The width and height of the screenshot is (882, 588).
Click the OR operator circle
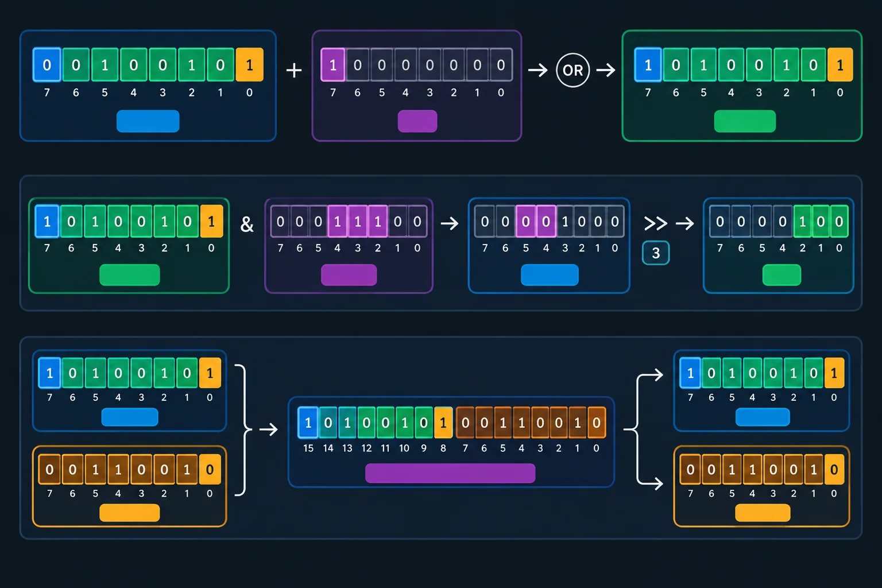click(572, 70)
